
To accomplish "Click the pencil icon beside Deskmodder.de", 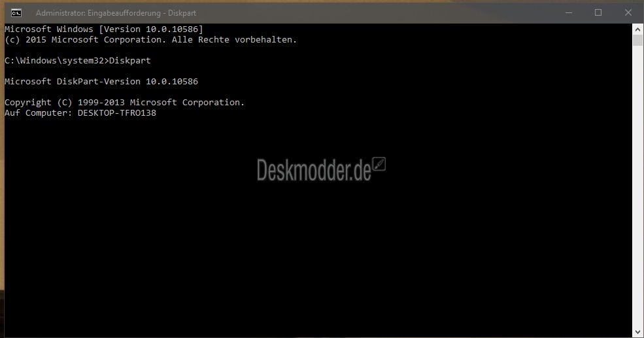I will tap(379, 164).
